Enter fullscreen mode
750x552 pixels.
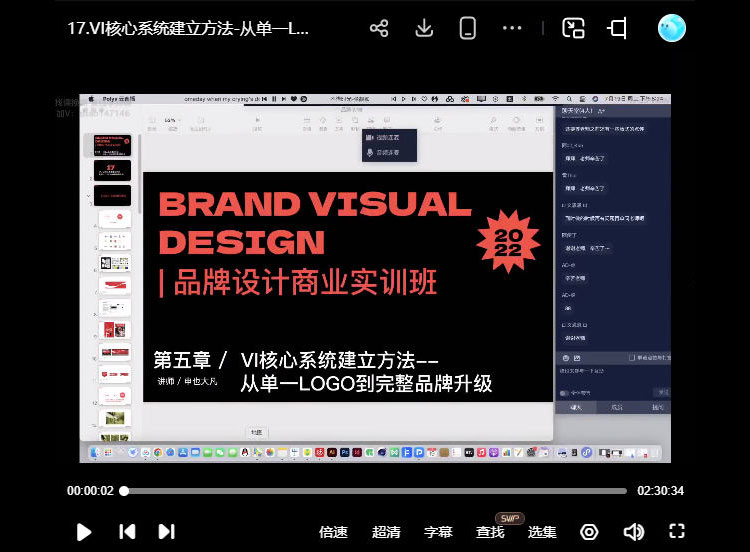pos(677,532)
